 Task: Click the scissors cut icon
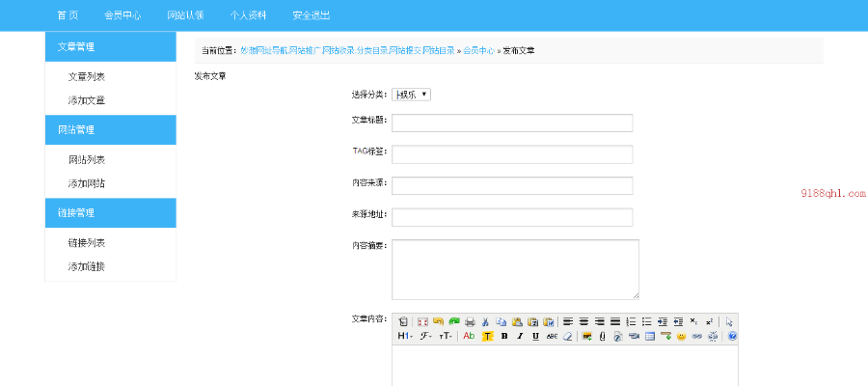(x=485, y=321)
